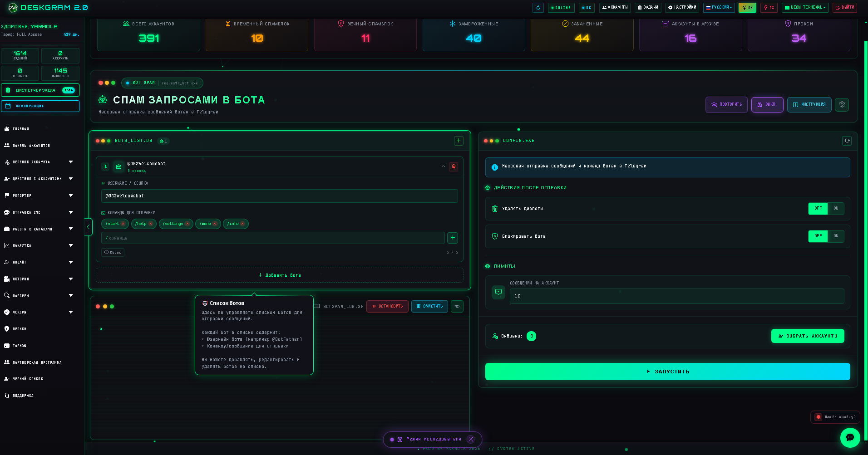Remove the /start command tag

pyautogui.click(x=123, y=224)
